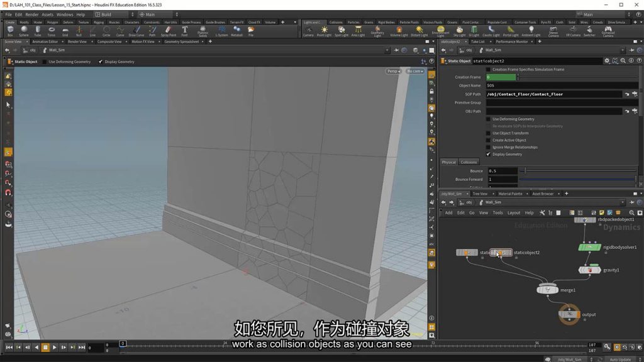This screenshot has width=644, height=362.
Task: Open the Rigid Bodies shelf tab
Action: (x=386, y=22)
